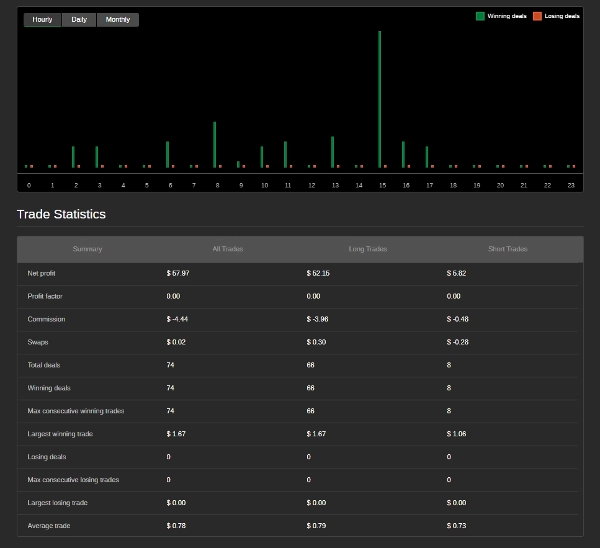The height and width of the screenshot is (548, 600).
Task: Click the green bar at hour 13
Action: [x=333, y=152]
